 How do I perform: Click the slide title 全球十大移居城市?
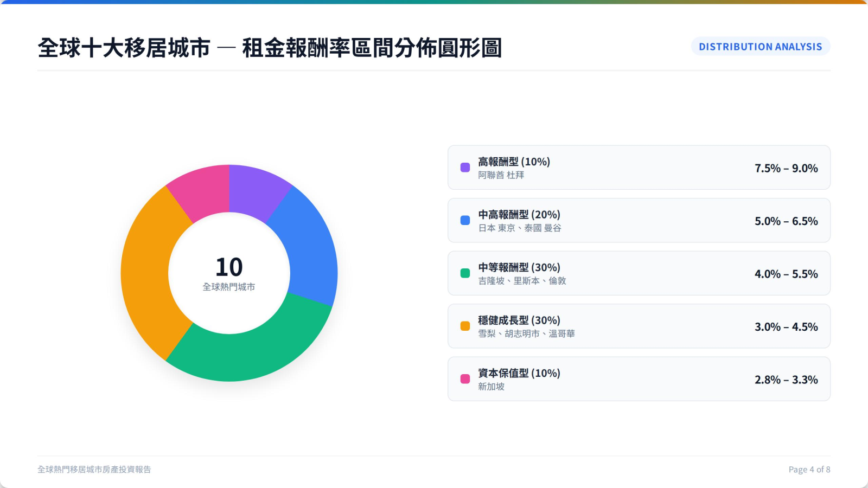pos(124,48)
